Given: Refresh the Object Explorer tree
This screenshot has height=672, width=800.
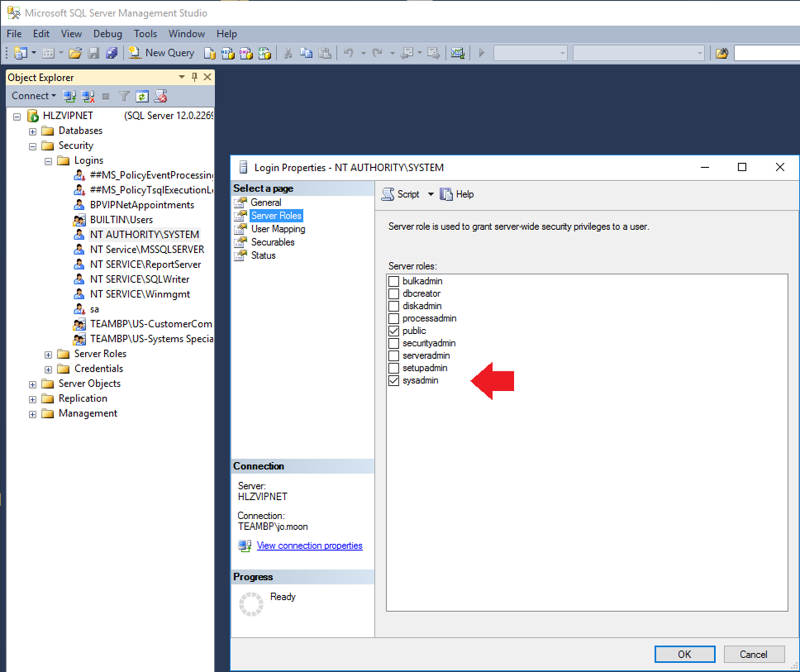Looking at the screenshot, I should coord(142,96).
